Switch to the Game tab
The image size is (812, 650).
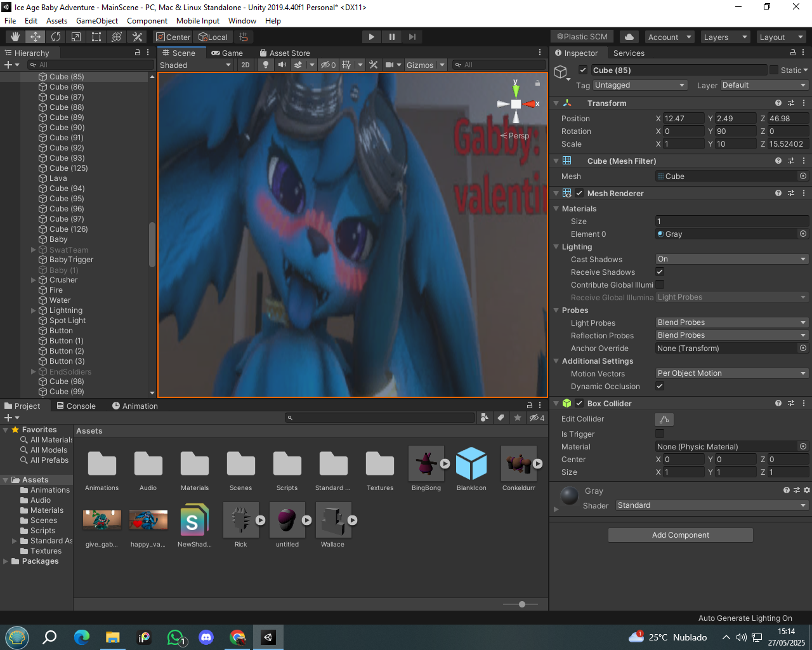(227, 53)
